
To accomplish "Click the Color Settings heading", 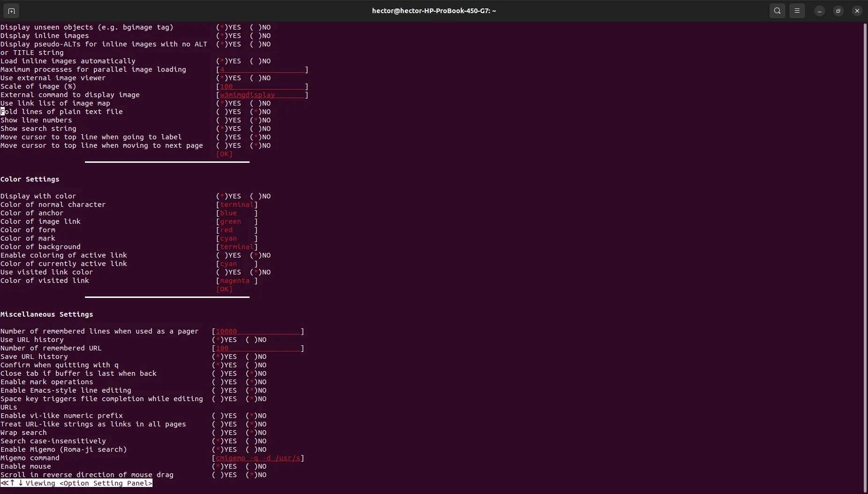I will [30, 179].
